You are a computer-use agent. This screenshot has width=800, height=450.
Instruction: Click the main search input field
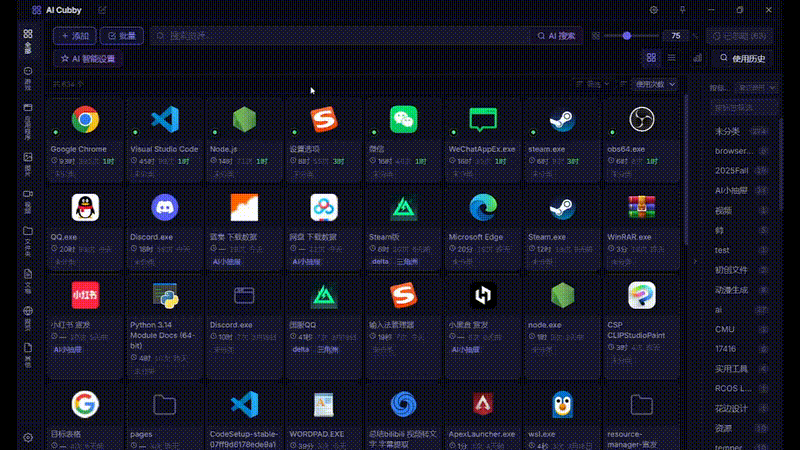pos(341,36)
